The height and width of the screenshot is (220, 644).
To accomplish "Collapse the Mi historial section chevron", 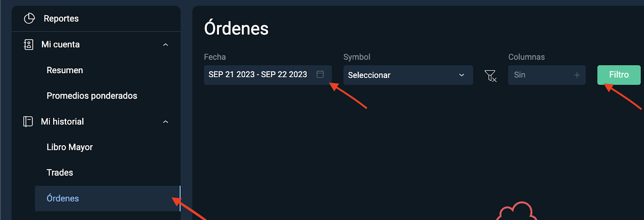I will 165,122.
